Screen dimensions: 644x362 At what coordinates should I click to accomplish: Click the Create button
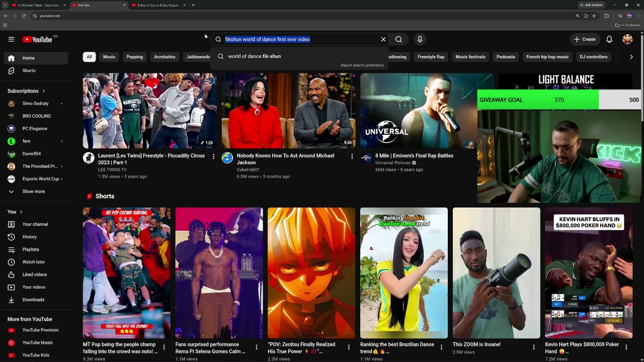[x=585, y=39]
